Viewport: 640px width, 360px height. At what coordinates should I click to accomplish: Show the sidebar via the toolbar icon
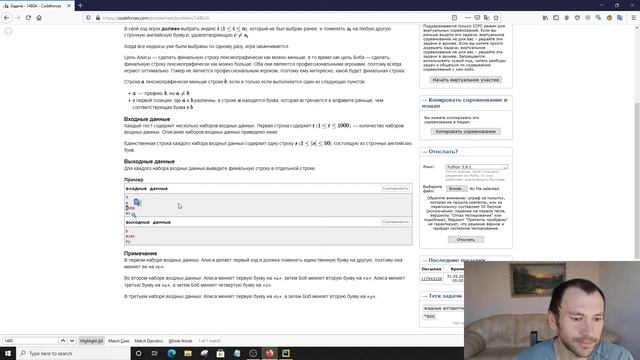(x=556, y=18)
